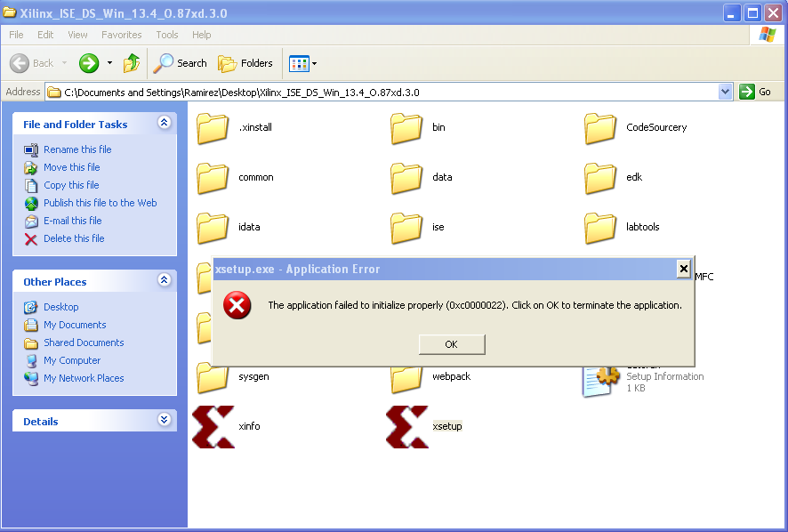Select the xinfo Xilinx icon
The height and width of the screenshot is (532, 788).
pyautogui.click(x=213, y=427)
